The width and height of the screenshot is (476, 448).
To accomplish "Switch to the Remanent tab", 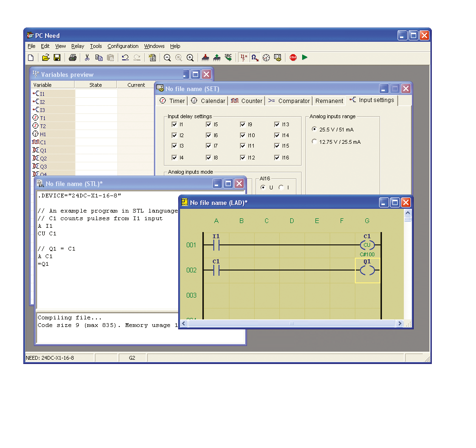I will (x=329, y=101).
